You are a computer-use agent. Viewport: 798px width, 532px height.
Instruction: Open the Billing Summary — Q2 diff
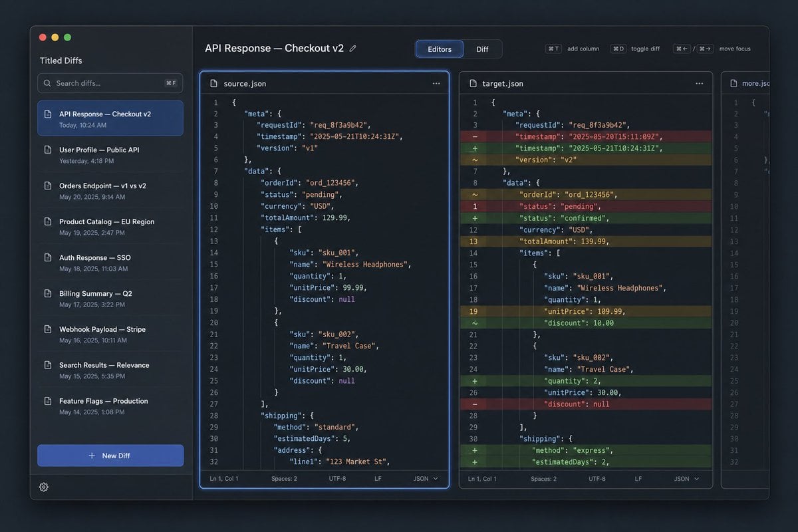tap(110, 298)
